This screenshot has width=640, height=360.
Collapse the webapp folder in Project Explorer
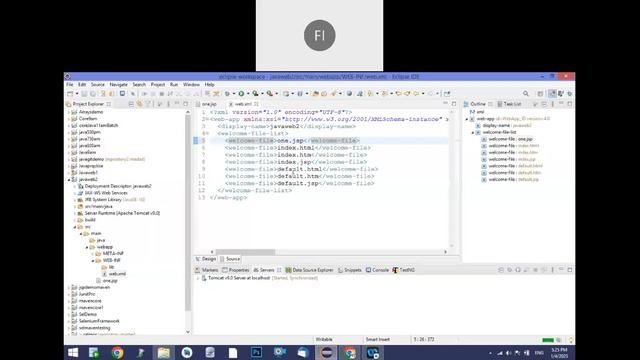click(87, 247)
